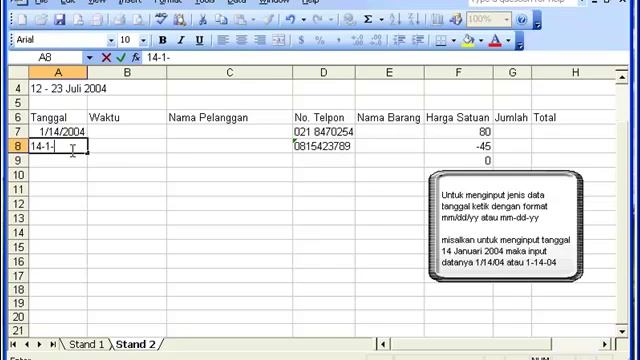Insert a hyperlink using the globe icon
Viewport: 640px width, 360px height.
pyautogui.click(x=349, y=19)
